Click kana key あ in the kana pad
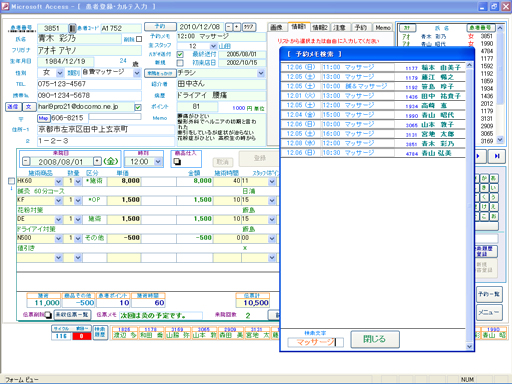The width and height of the screenshot is (512, 384). coord(494,178)
